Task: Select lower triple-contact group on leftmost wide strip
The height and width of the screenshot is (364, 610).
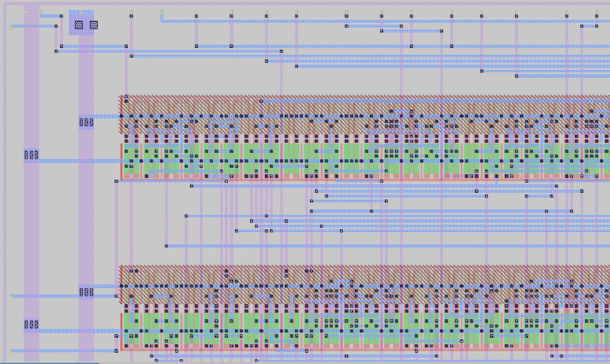Action: (x=31, y=325)
